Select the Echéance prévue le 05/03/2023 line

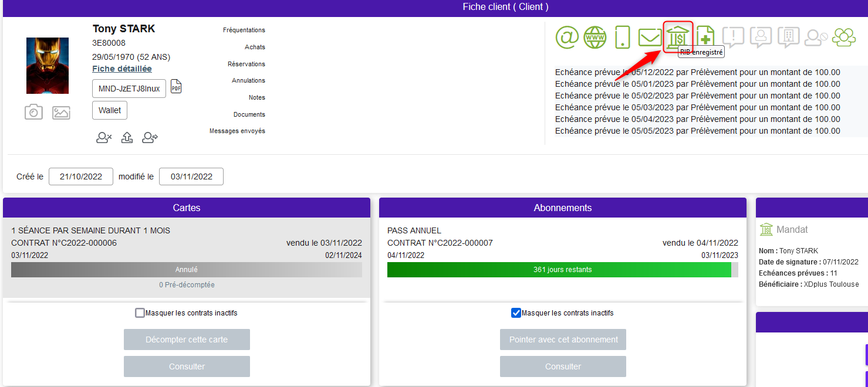point(698,107)
